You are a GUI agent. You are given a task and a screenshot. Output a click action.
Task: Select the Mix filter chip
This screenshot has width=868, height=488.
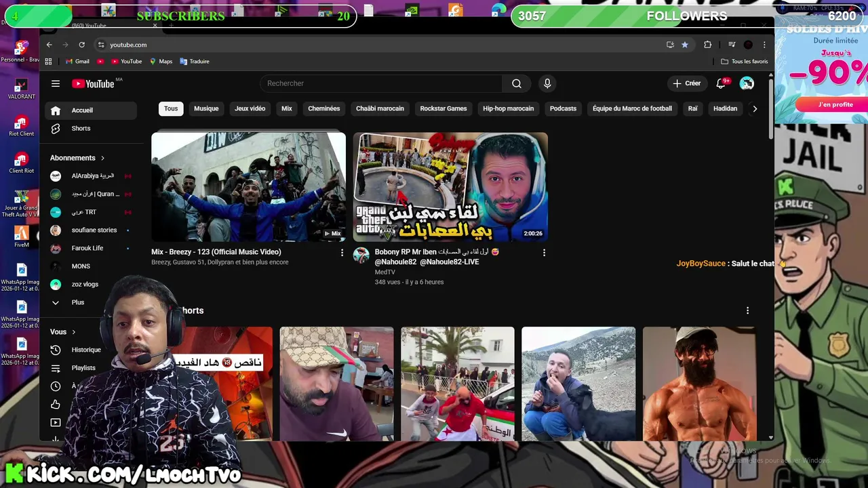pyautogui.click(x=287, y=108)
